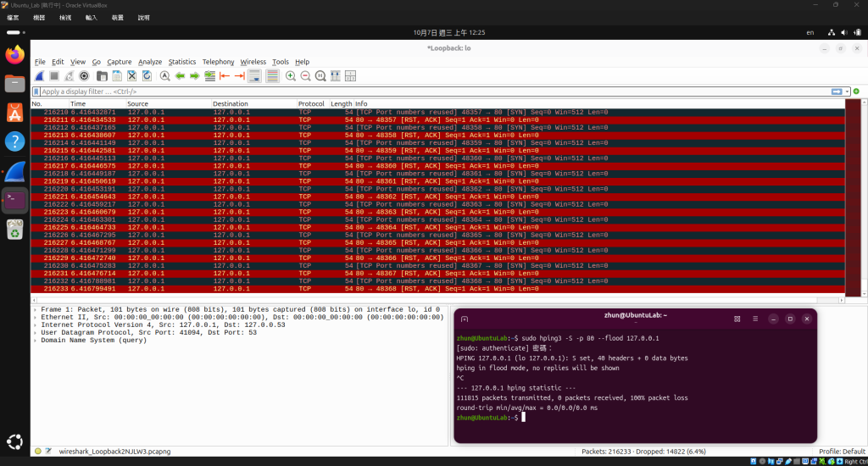Sort packets by the Destination column header
This screenshot has width=868, height=466.
(253, 104)
